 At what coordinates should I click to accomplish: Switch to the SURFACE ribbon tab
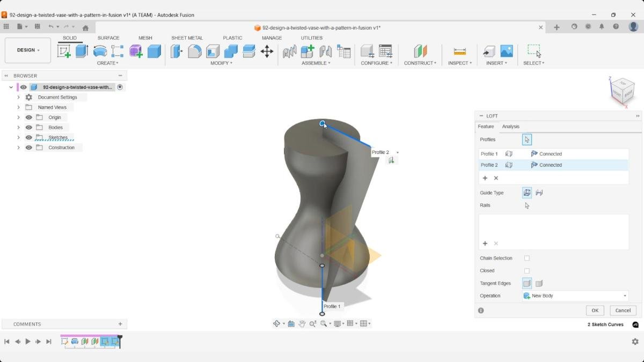(x=108, y=38)
